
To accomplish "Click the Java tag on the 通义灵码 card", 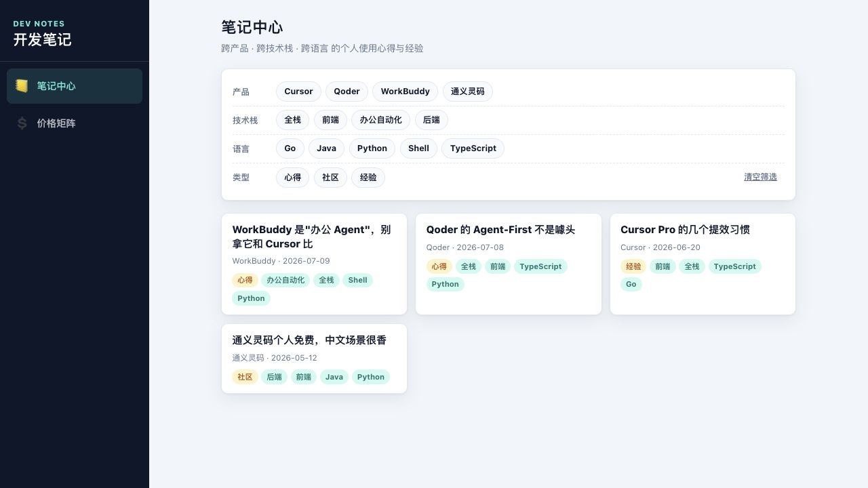I will point(334,377).
